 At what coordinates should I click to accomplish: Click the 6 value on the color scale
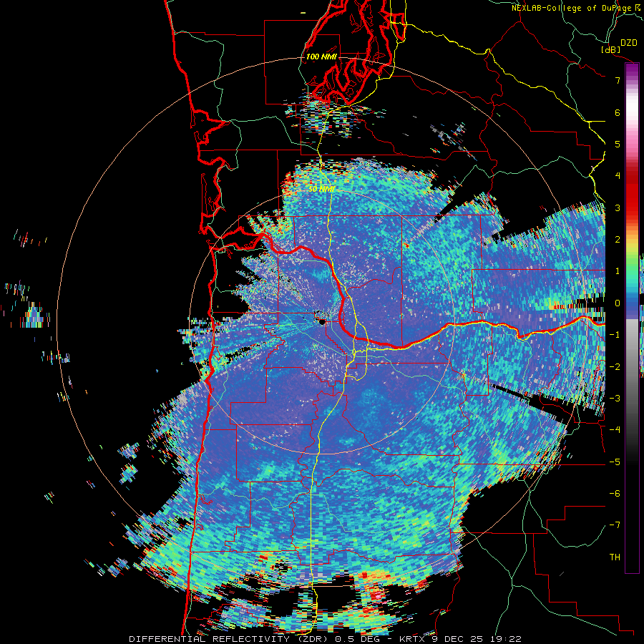[618, 112]
